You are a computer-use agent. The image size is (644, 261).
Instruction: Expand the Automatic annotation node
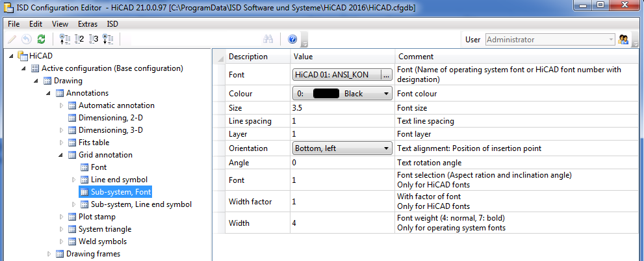point(61,105)
